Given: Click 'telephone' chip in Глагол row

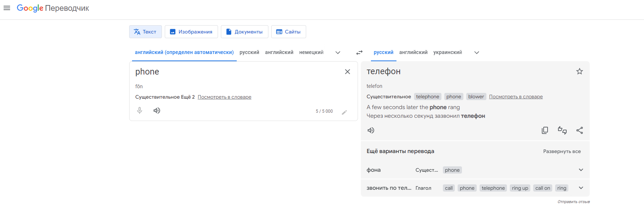Looking at the screenshot, I should pyautogui.click(x=493, y=188).
